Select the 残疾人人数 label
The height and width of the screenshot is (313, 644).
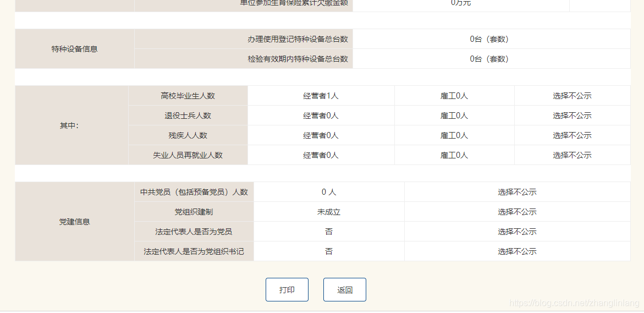click(x=188, y=135)
